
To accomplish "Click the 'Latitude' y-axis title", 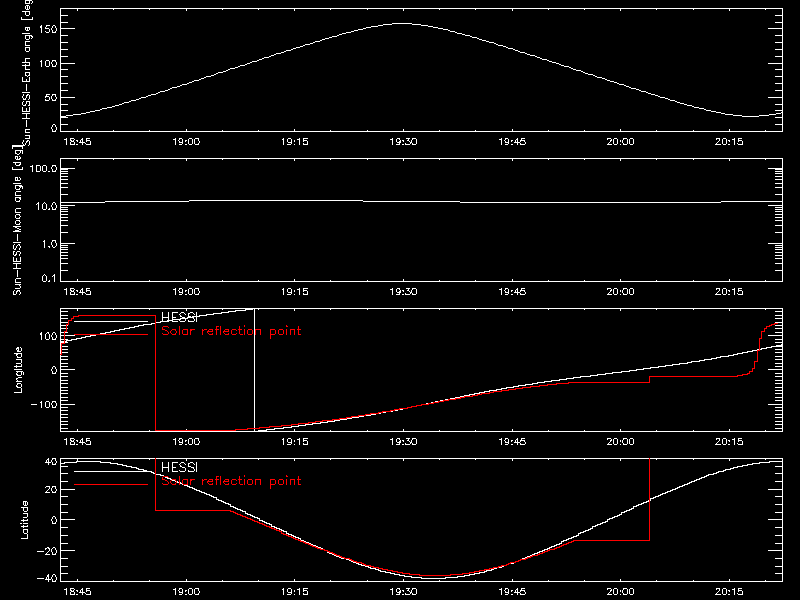I will [24, 520].
